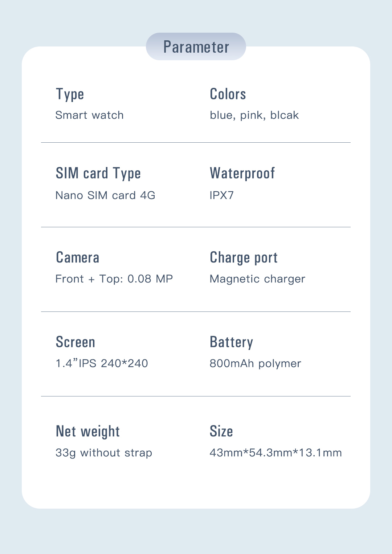
Task: Click the Front + Top: 0.08 MP text
Action: [x=114, y=279]
